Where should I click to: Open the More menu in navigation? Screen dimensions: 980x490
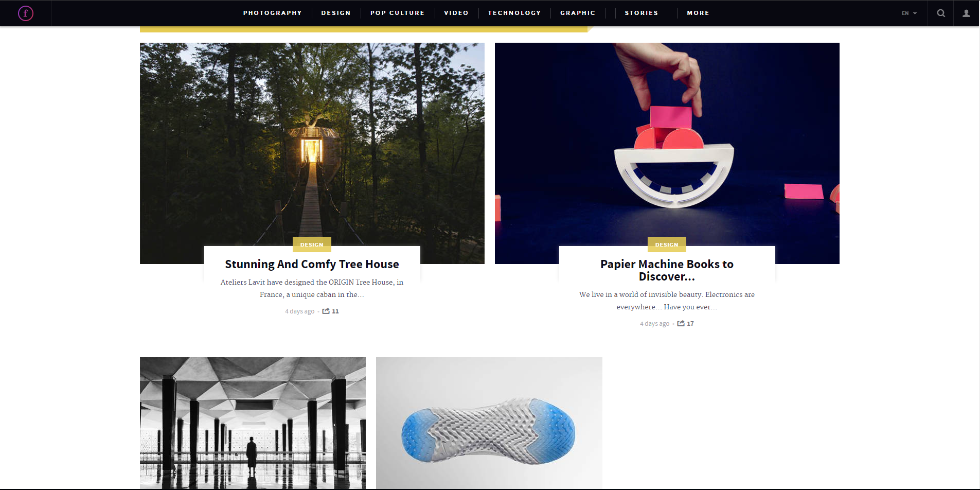[698, 13]
